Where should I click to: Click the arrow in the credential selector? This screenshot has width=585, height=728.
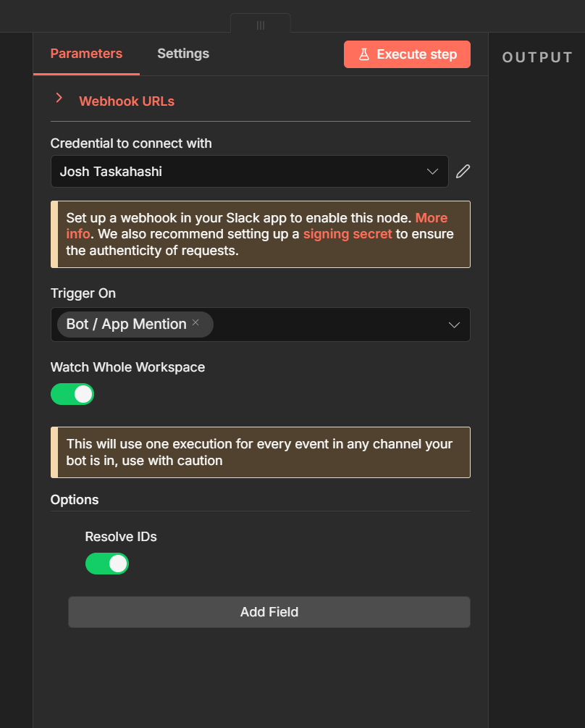432,172
